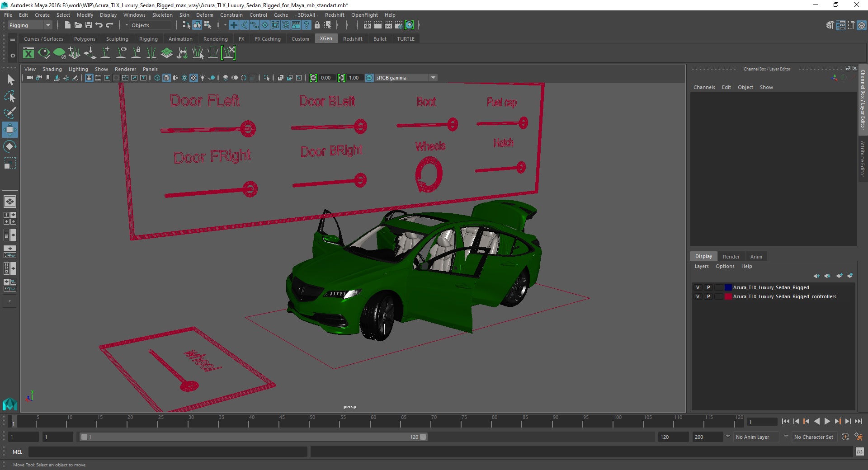Open the animation preferences running-man icon
The image size is (868, 470).
(x=859, y=437)
